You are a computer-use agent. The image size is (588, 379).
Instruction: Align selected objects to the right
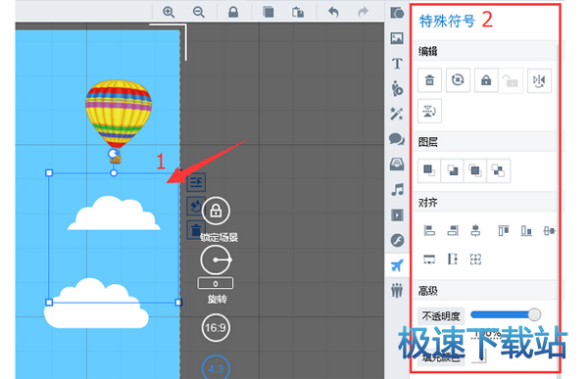(453, 230)
